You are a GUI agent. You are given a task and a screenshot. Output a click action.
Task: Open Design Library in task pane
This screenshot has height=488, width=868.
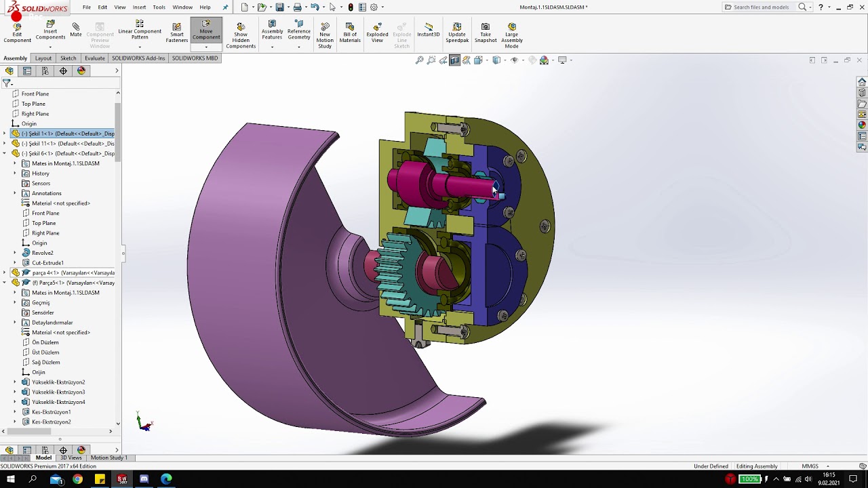pyautogui.click(x=862, y=93)
